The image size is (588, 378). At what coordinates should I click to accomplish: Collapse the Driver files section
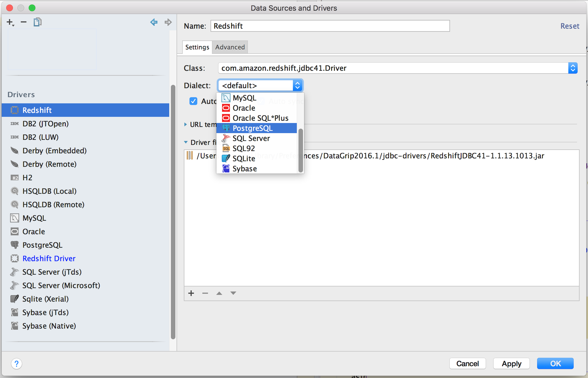(186, 142)
